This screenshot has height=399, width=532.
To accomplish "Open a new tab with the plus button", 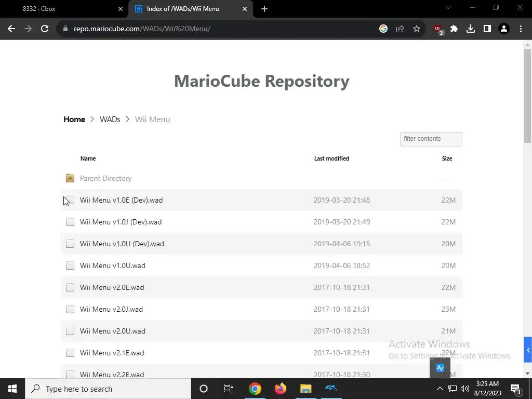I will [264, 9].
